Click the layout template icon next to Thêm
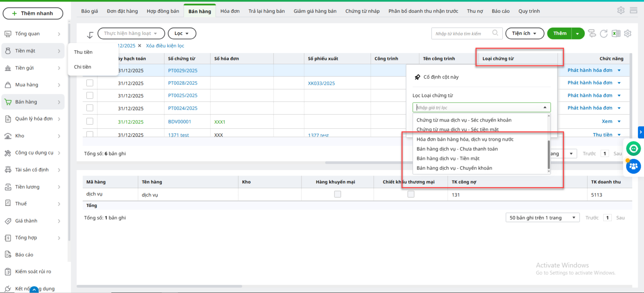The width and height of the screenshot is (644, 293). pyautogui.click(x=592, y=34)
